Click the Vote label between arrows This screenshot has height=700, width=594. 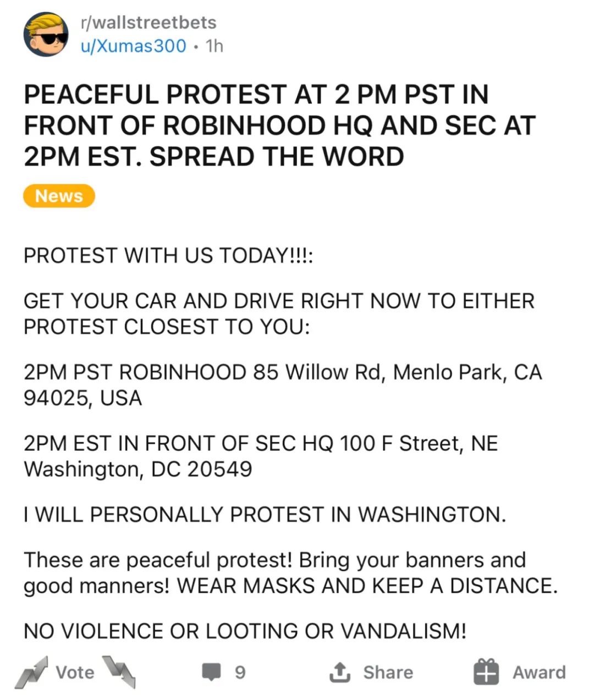click(x=75, y=672)
